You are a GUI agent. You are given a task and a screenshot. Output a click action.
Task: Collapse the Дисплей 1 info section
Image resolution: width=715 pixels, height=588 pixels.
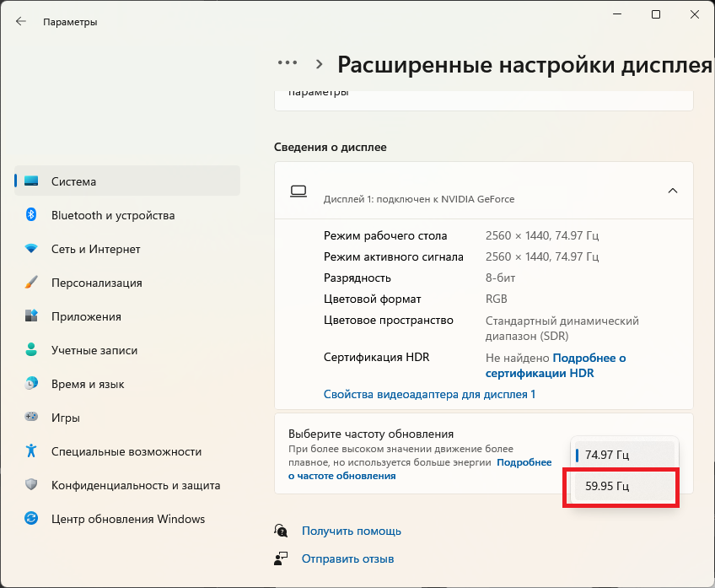[x=672, y=191]
